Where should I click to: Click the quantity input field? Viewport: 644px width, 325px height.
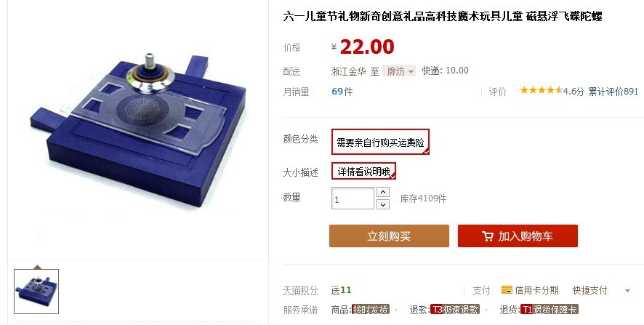coord(353,198)
